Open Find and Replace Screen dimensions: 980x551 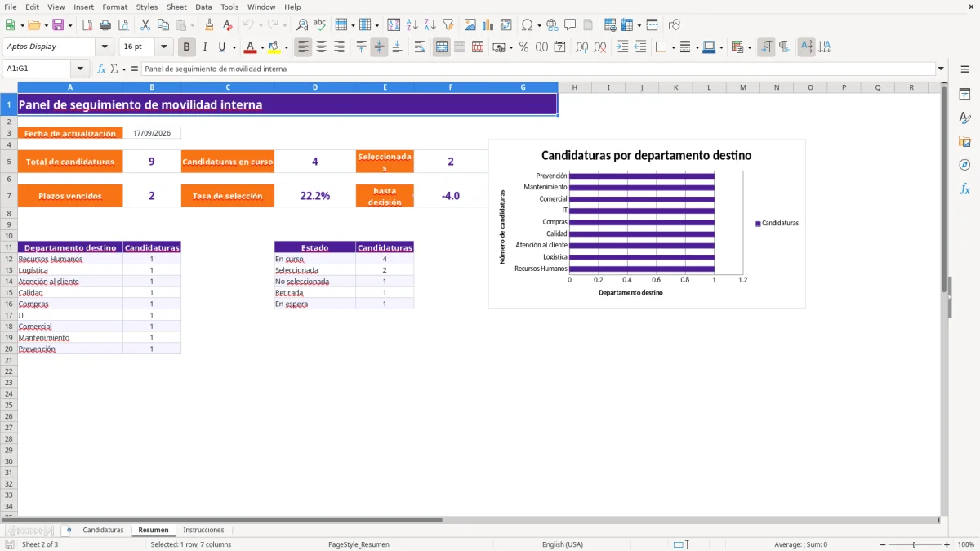[302, 25]
